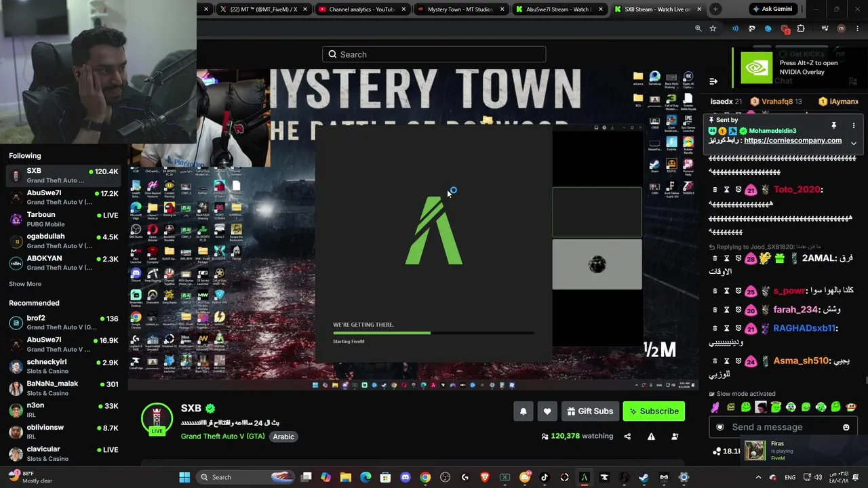The height and width of the screenshot is (488, 868).
Task: Close the Channel analytics tab
Action: (403, 9)
